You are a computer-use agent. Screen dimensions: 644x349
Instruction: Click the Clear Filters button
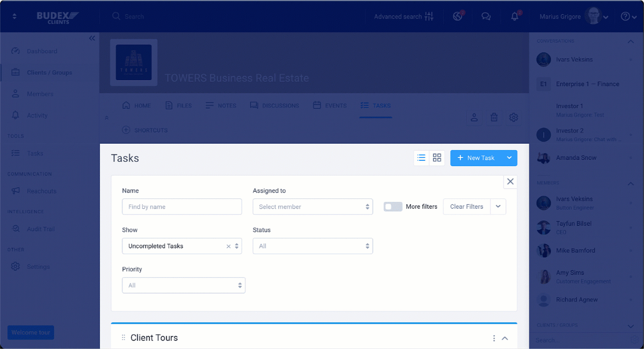(x=466, y=207)
